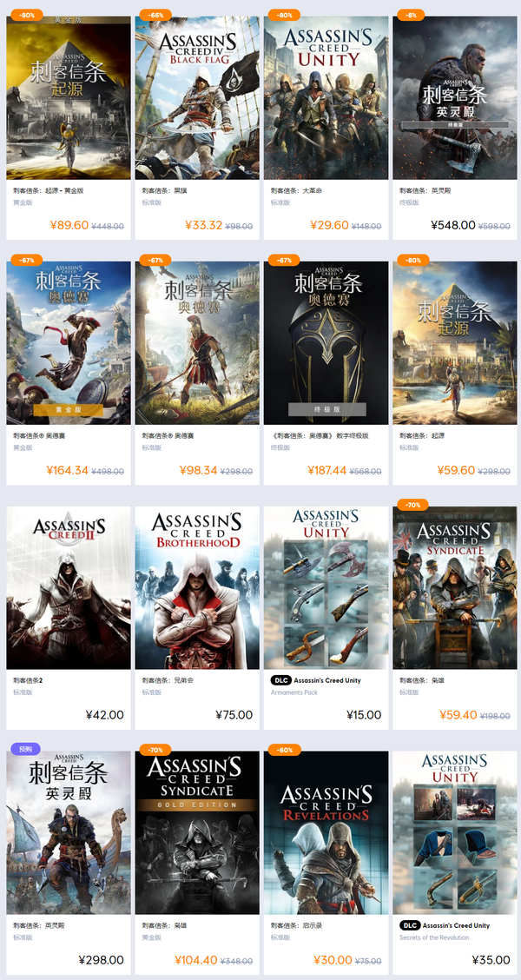This screenshot has width=521, height=980.
Task: Click the -70% badge on Syndicate Gold Edition
Action: coord(155,749)
